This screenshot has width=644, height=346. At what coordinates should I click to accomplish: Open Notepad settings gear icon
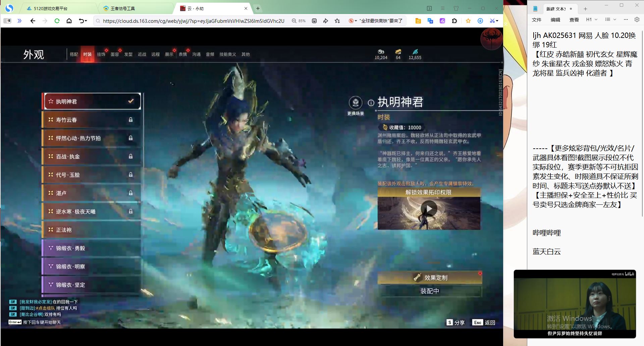click(x=637, y=20)
